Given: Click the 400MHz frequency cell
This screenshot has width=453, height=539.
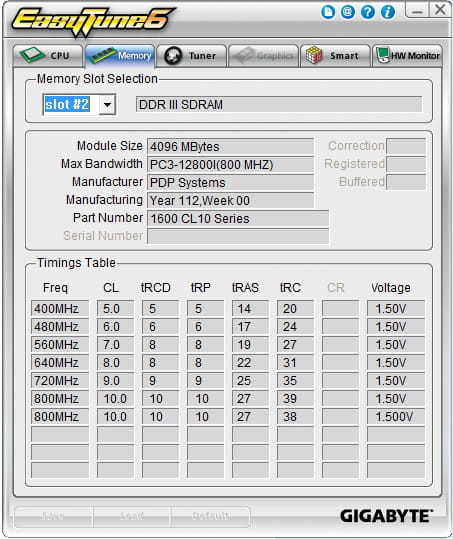Looking at the screenshot, I should coord(60,308).
